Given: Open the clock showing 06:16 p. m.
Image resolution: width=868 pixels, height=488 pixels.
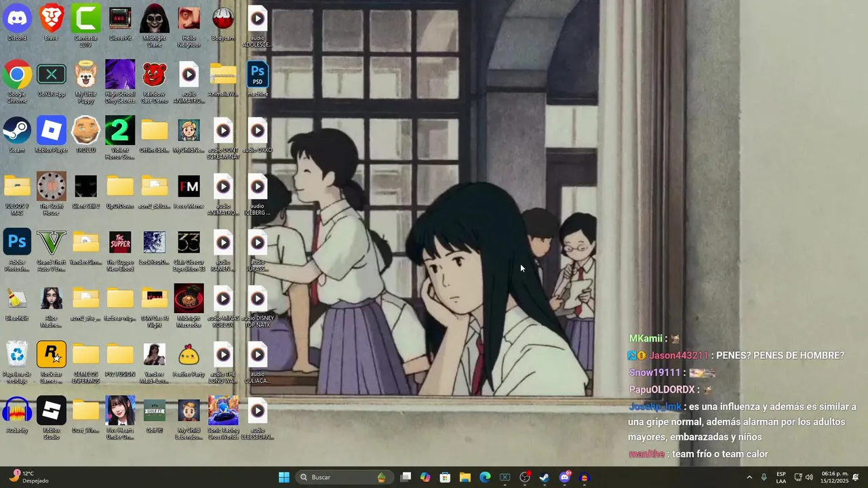Looking at the screenshot, I should [835, 477].
